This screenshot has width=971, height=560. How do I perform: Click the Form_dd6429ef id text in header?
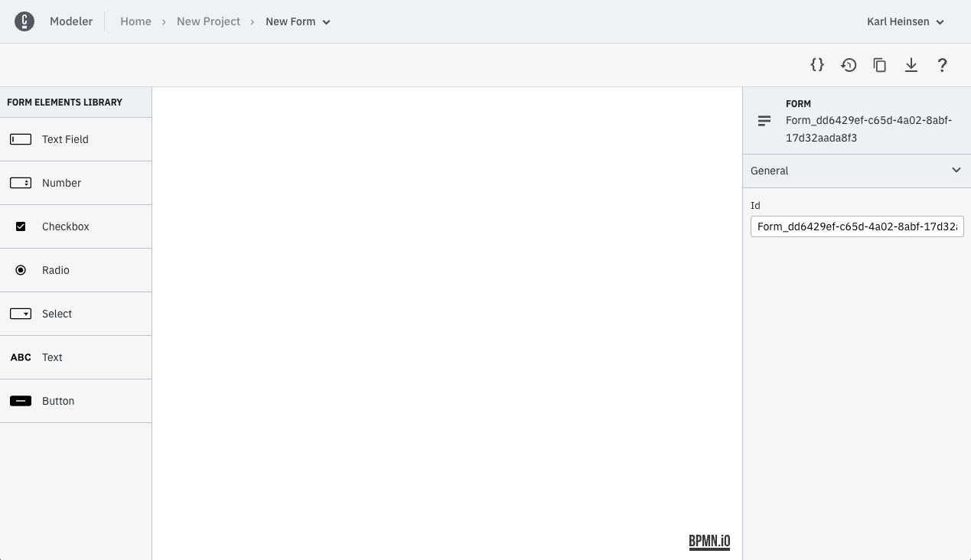pos(868,129)
